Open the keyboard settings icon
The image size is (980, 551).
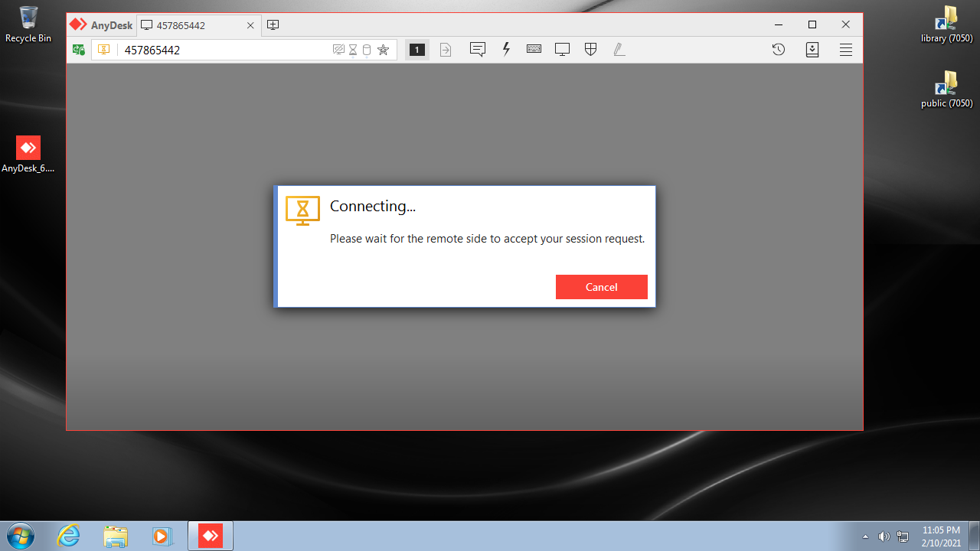pyautogui.click(x=534, y=50)
